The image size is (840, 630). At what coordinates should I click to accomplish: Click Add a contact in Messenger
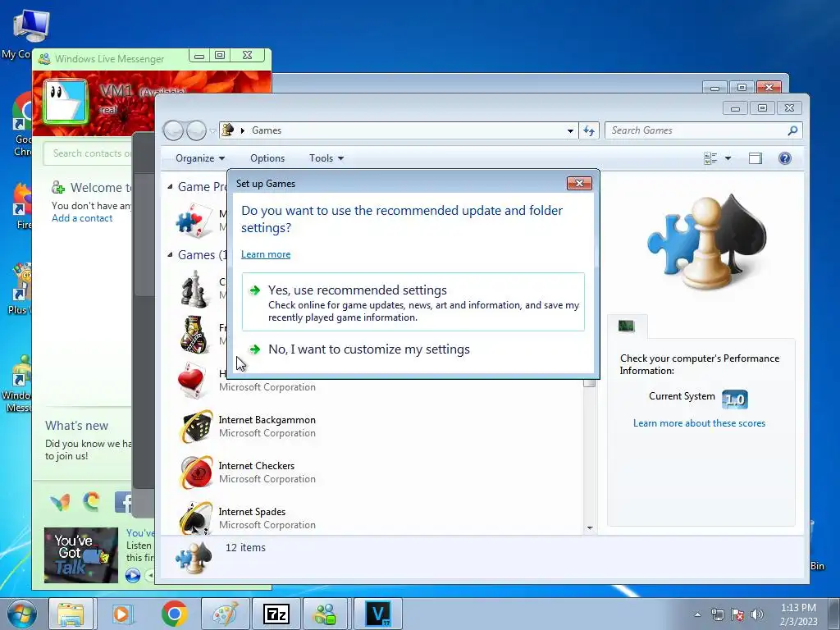[x=82, y=218]
